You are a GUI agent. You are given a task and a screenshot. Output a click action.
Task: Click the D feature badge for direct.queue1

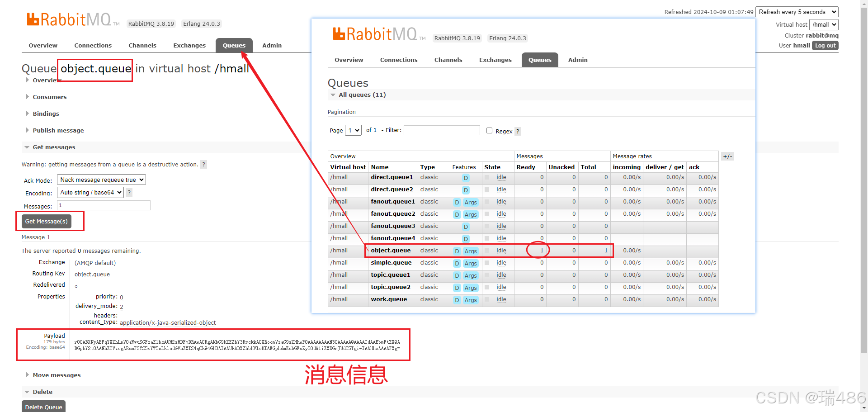(466, 178)
